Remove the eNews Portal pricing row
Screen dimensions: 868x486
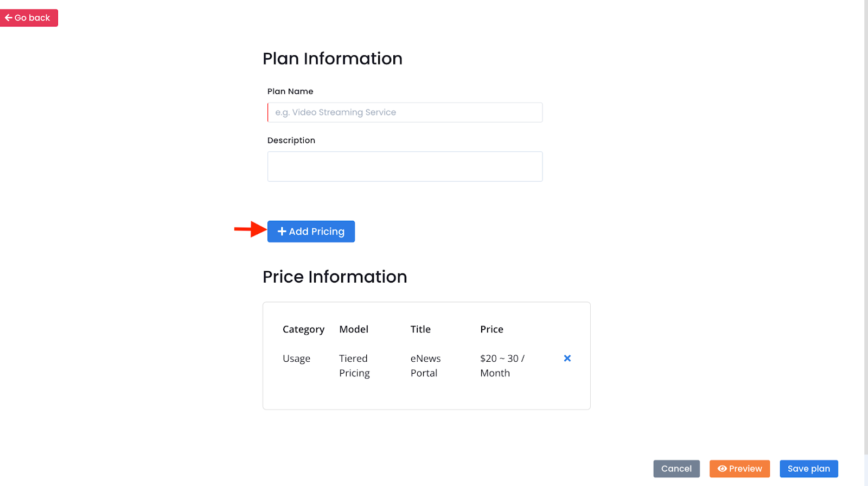pos(567,359)
